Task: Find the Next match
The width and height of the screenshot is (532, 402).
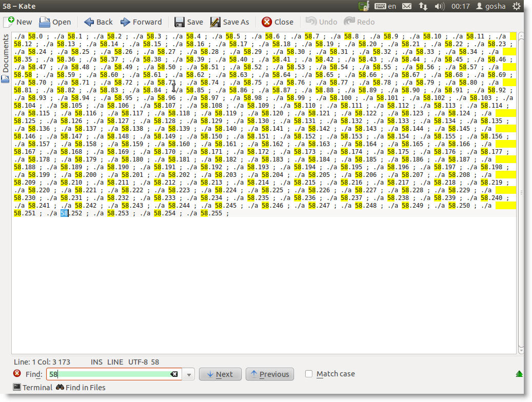Action: coord(220,374)
